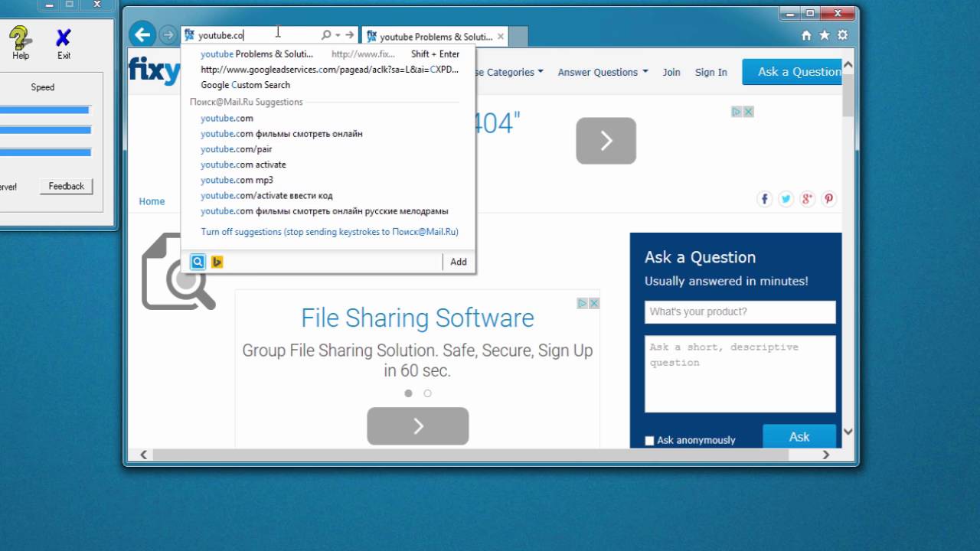Choose the youtube.com activate suggestion
This screenshot has height=551, width=980.
pos(243,165)
